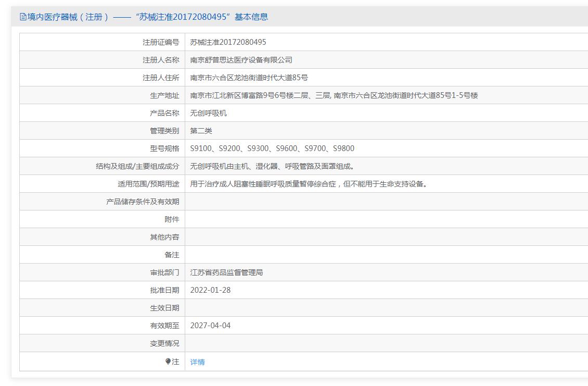Click the 变更情况 row label
This screenshot has width=588, height=386.
(164, 343)
